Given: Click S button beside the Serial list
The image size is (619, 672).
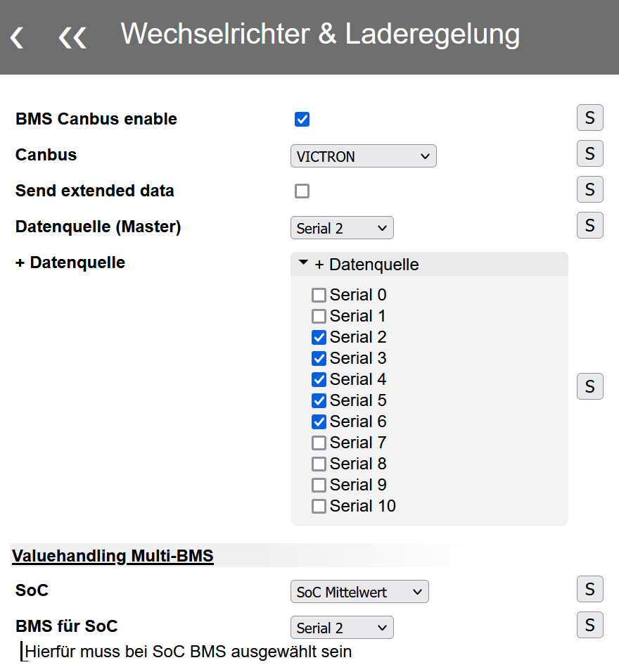Looking at the screenshot, I should [589, 386].
